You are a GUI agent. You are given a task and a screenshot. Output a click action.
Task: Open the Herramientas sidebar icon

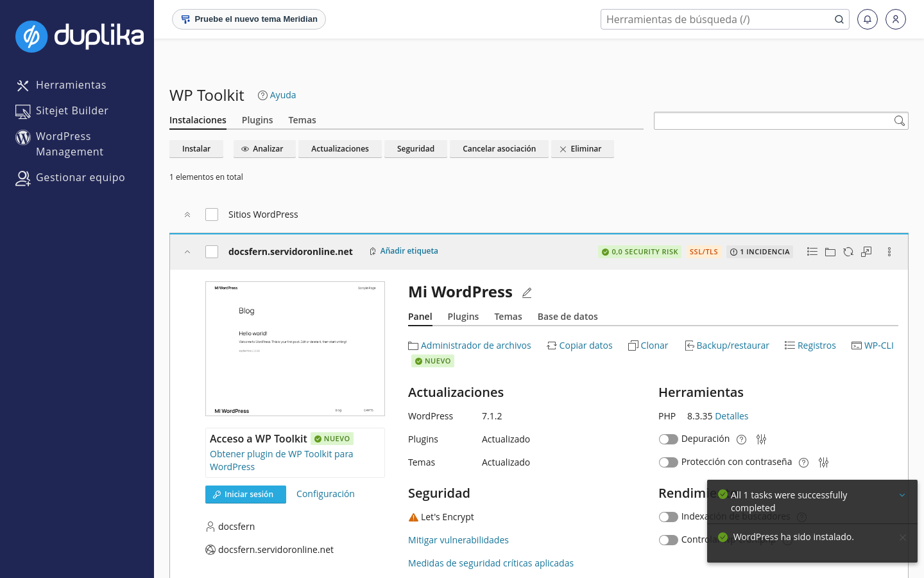click(23, 85)
